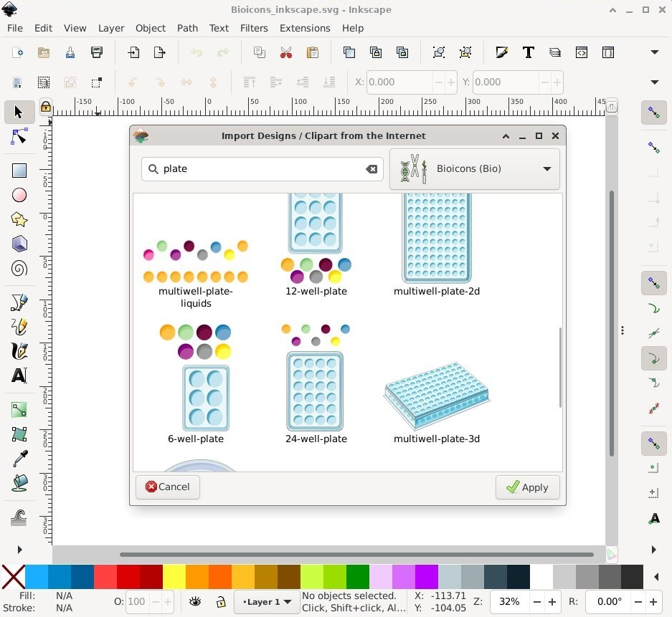672x617 pixels.
Task: Toggle the lock aspect ratio padlock
Action: pyautogui.click(x=44, y=107)
